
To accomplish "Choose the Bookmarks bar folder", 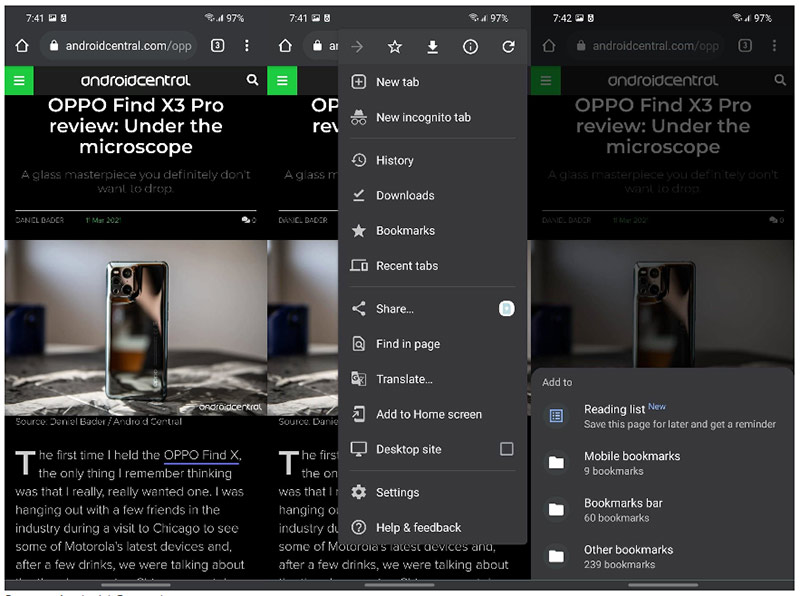I will click(x=662, y=510).
